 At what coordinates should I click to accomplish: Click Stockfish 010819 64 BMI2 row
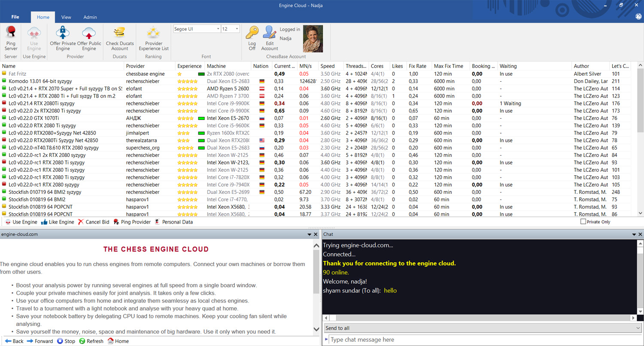[316, 199]
